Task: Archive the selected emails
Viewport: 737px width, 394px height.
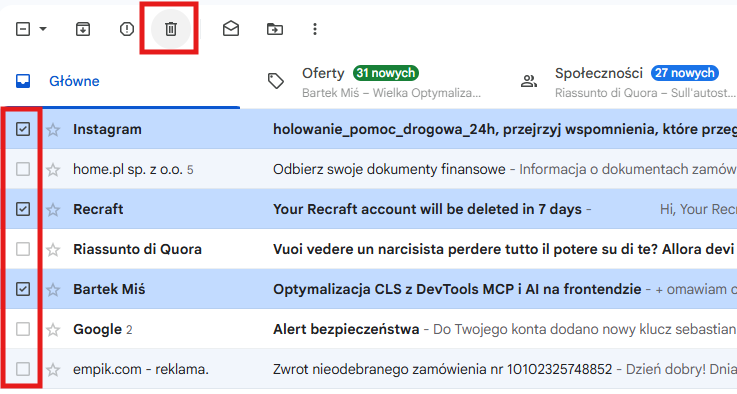Action: [83, 29]
